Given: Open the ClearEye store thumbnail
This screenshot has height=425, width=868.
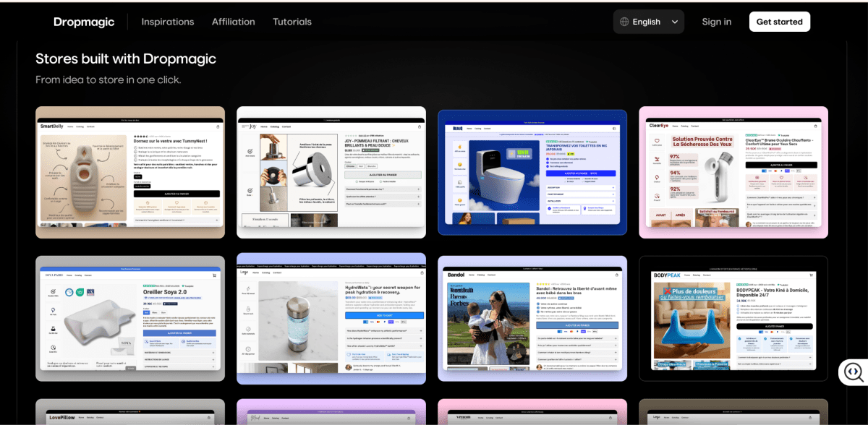Looking at the screenshot, I should tap(733, 172).
